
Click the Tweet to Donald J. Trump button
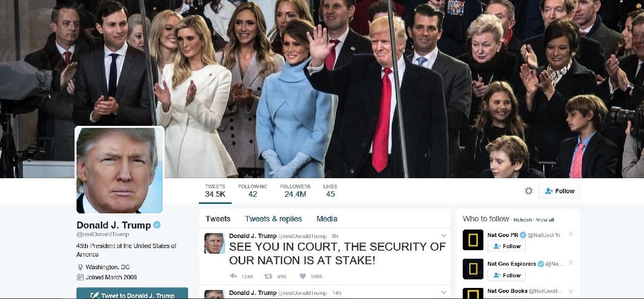tap(132, 293)
